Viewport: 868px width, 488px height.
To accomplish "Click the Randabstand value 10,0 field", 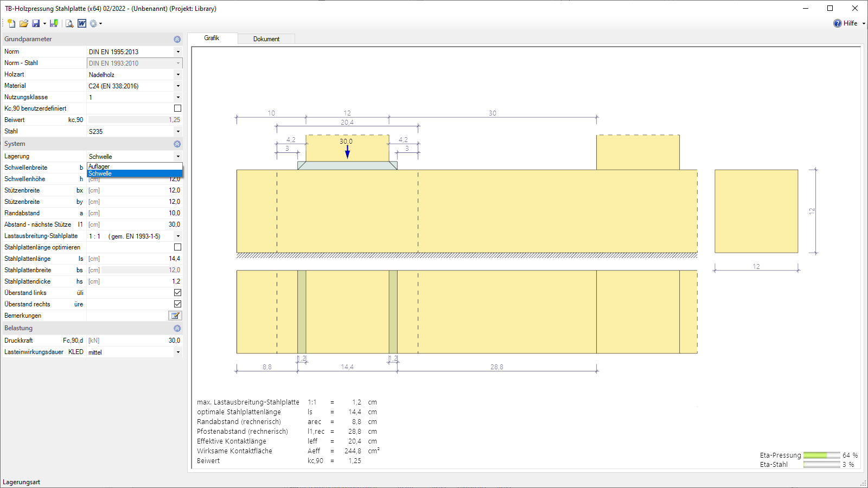I will pyautogui.click(x=135, y=213).
